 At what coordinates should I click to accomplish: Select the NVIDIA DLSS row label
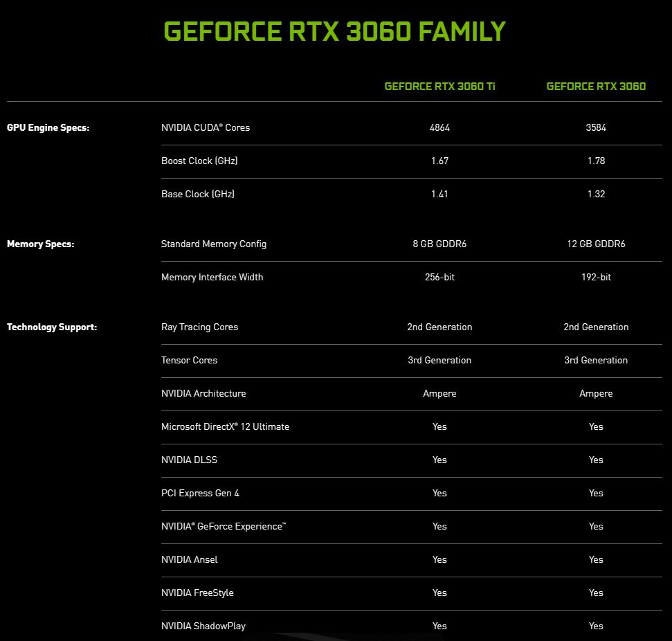point(189,460)
